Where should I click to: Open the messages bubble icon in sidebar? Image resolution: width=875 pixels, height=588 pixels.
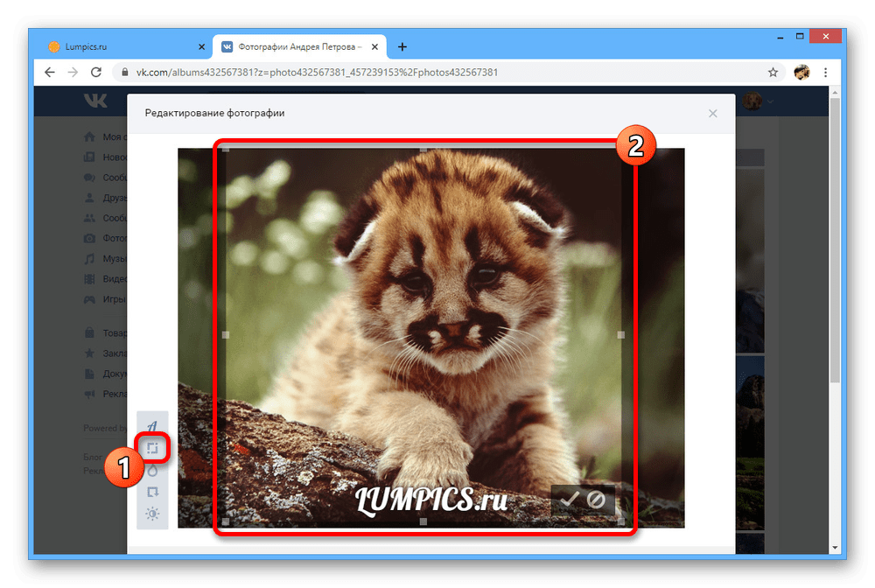pos(89,178)
